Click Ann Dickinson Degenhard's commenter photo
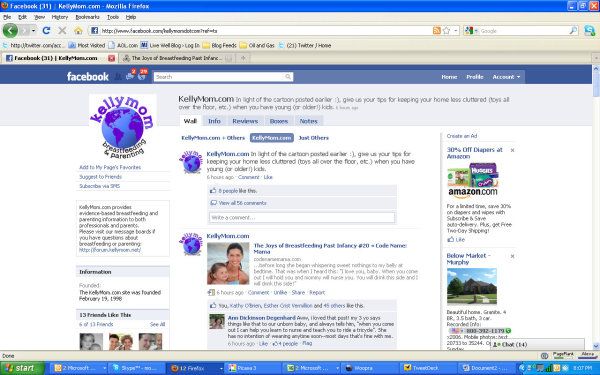Screen dimensions: 600x375 click(217, 321)
